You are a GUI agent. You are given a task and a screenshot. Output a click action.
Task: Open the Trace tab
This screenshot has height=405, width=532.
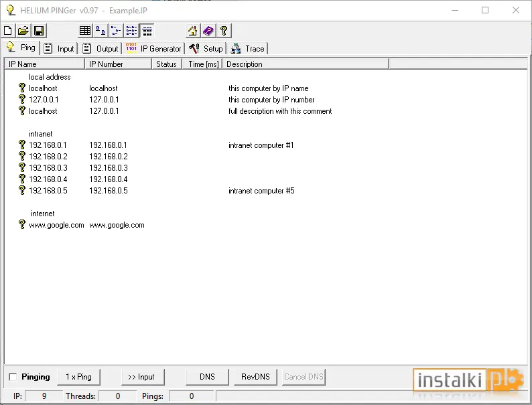coord(248,48)
